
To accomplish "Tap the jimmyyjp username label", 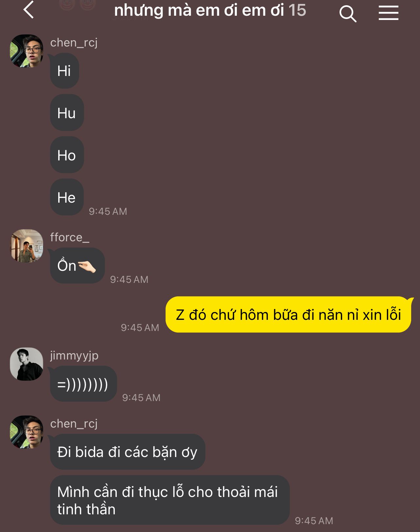I will 74,356.
